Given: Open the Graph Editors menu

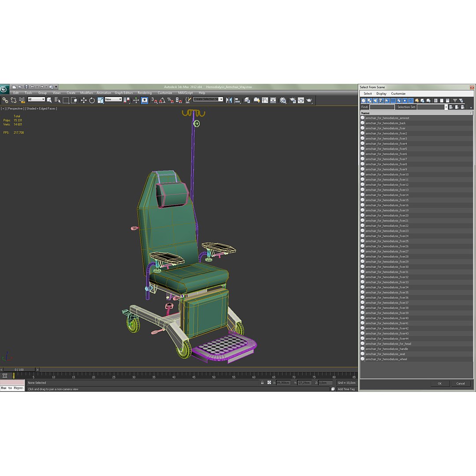Looking at the screenshot, I should tap(123, 93).
